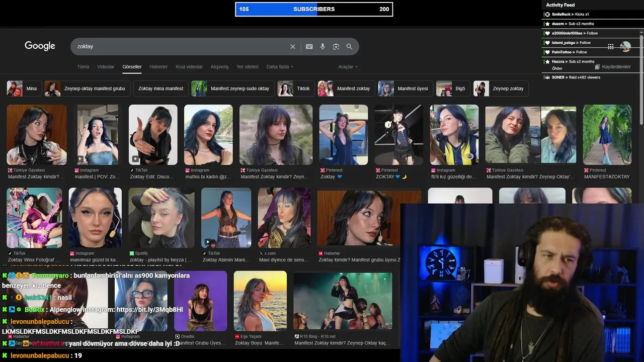Select the Manifest zoktay chip
The image size is (644, 362).
point(346,88)
